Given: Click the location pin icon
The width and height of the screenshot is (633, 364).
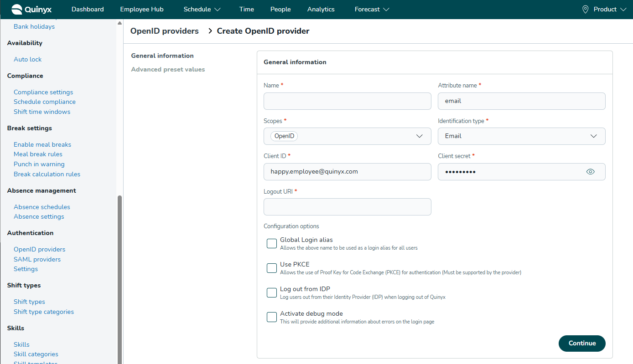Looking at the screenshot, I should [586, 10].
